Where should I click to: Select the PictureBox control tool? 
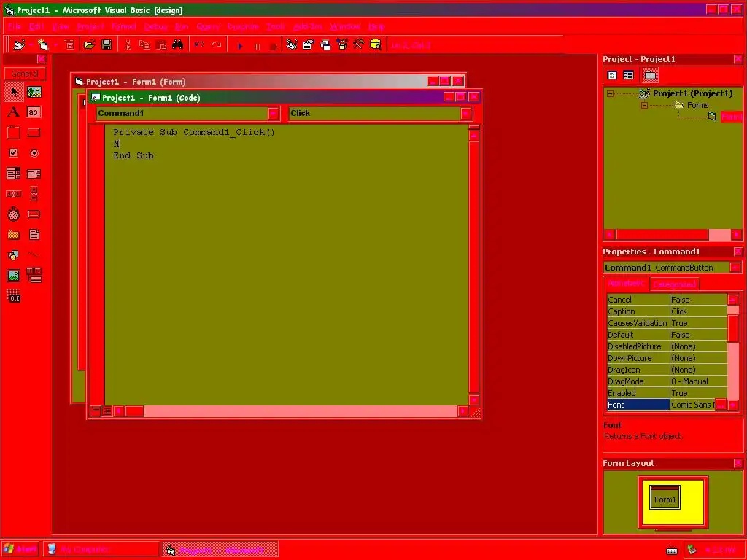(34, 91)
